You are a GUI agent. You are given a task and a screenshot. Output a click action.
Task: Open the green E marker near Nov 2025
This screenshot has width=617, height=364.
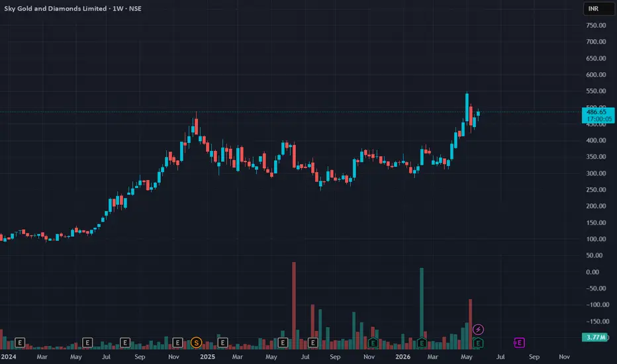click(373, 343)
